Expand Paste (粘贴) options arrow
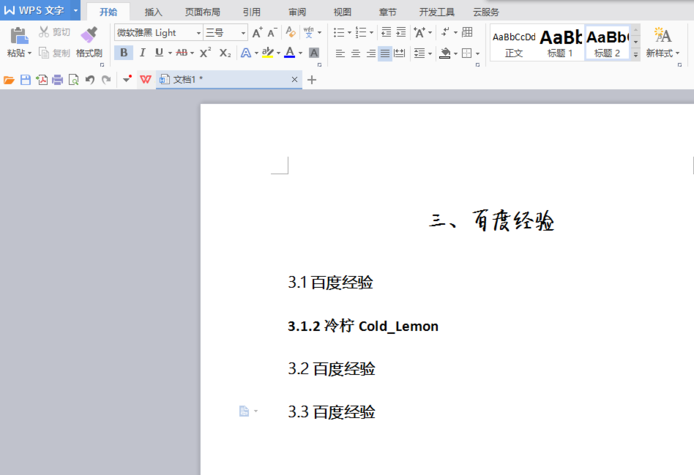694x475 pixels. click(30, 54)
